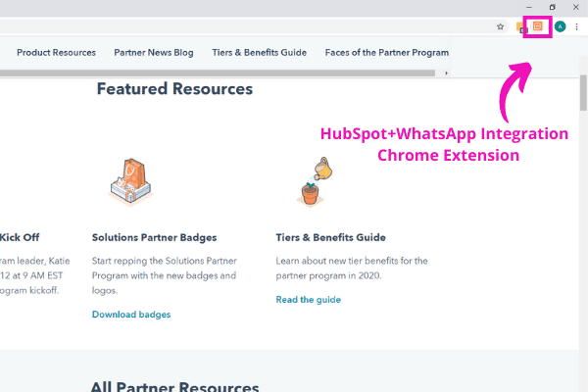Open the green profile avatar
This screenshot has width=588, height=392.
point(560,26)
